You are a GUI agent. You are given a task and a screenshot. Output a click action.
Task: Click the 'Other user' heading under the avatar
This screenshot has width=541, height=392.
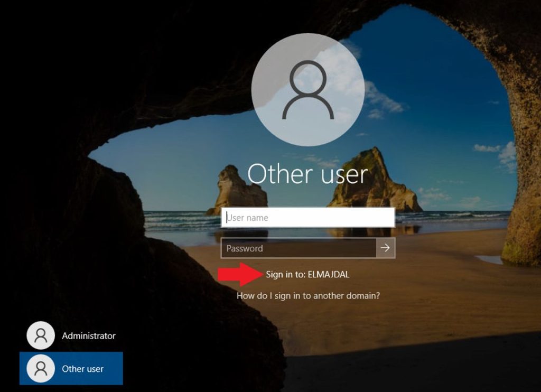coord(308,173)
